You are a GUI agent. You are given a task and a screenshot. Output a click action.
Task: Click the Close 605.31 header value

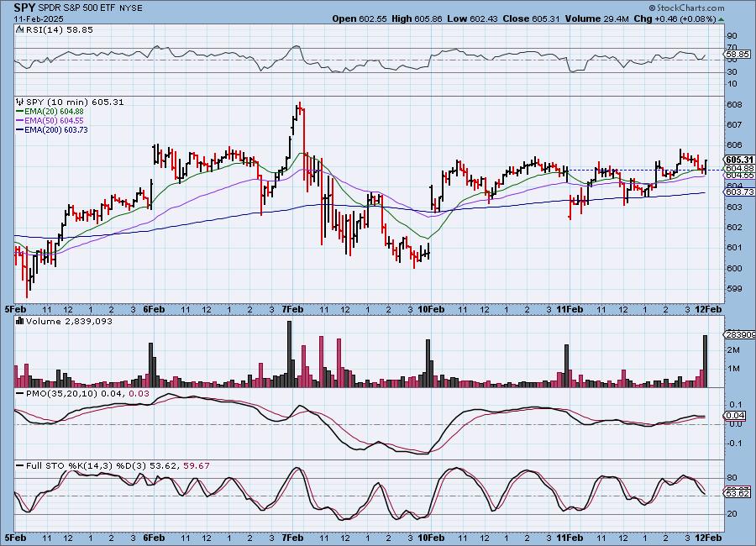tap(531, 18)
